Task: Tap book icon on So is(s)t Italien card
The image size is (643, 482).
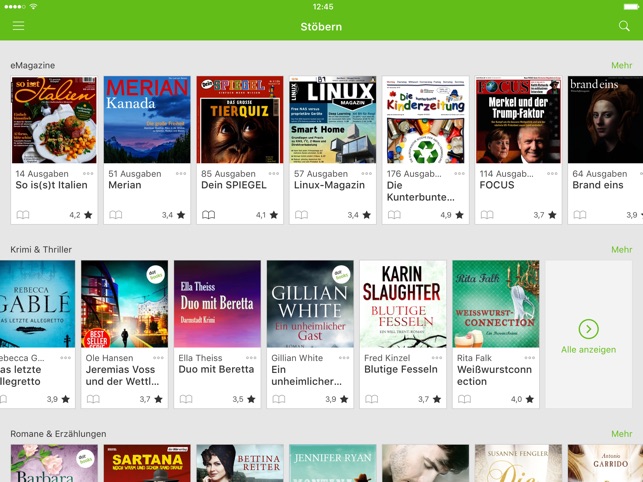Action: coord(23,215)
